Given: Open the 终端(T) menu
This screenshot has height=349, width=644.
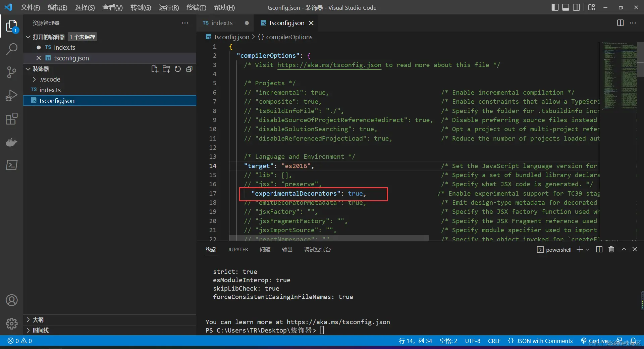Looking at the screenshot, I should (196, 7).
